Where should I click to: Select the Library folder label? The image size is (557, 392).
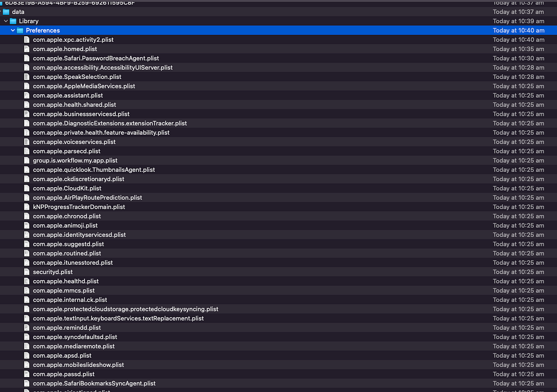pos(29,21)
